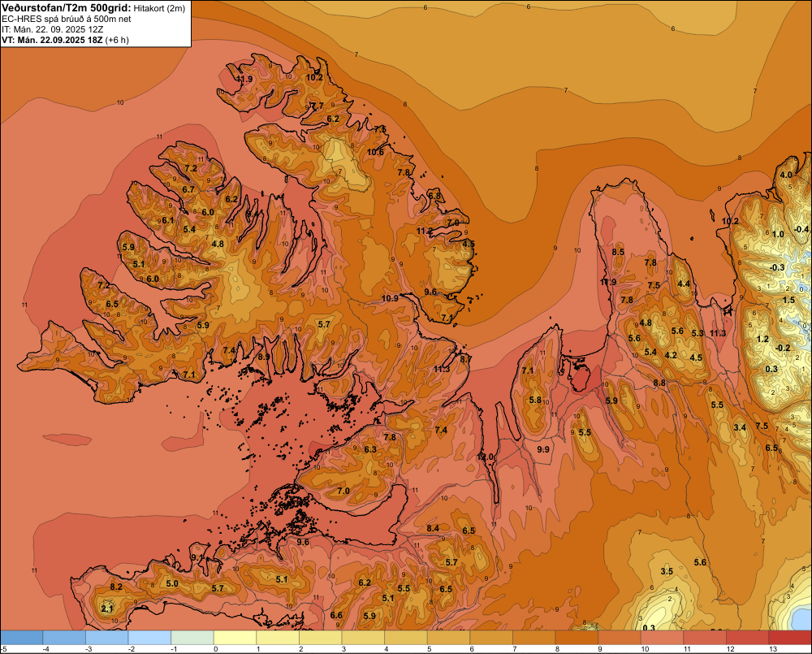Click the 'EC-HRES spá brúuð á 500m net' line

click(67, 19)
